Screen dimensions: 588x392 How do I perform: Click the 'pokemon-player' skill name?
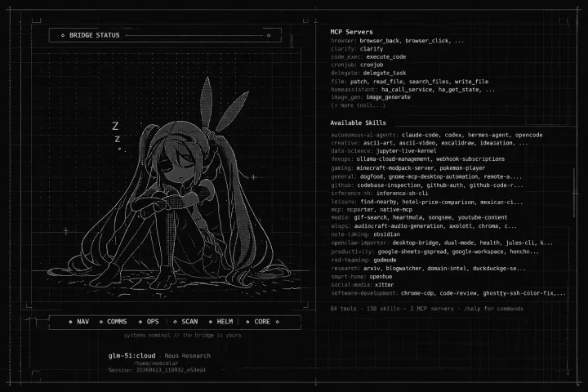pyautogui.click(x=462, y=167)
